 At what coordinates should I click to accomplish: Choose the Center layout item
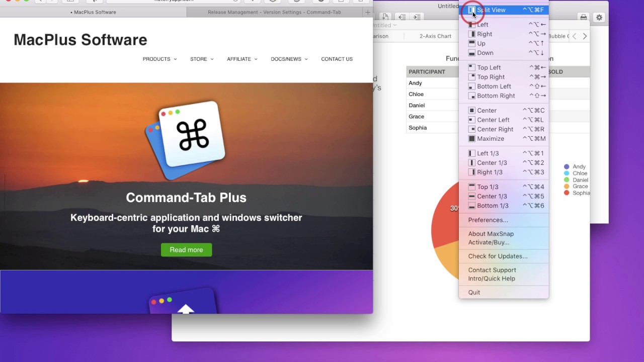(504, 111)
